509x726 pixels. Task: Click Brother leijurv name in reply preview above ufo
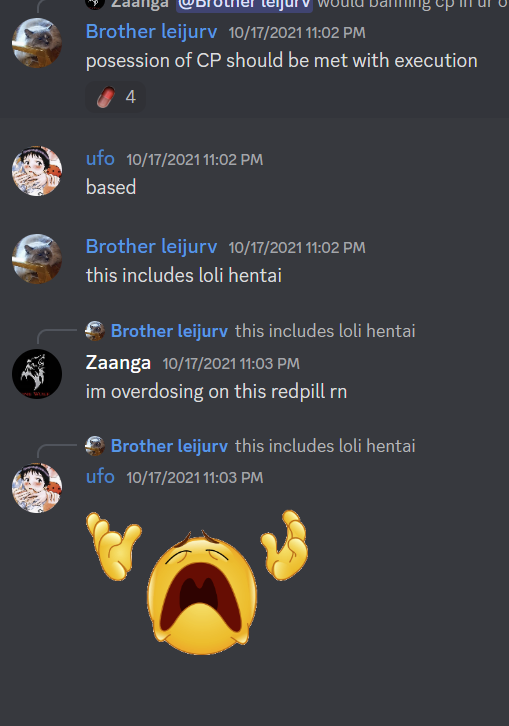(170, 446)
